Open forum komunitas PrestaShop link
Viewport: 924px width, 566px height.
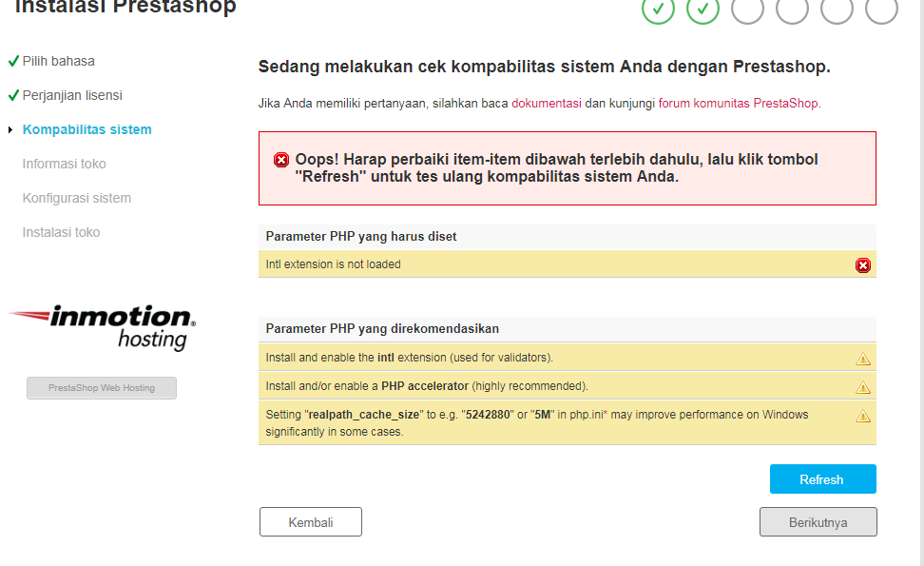point(738,103)
